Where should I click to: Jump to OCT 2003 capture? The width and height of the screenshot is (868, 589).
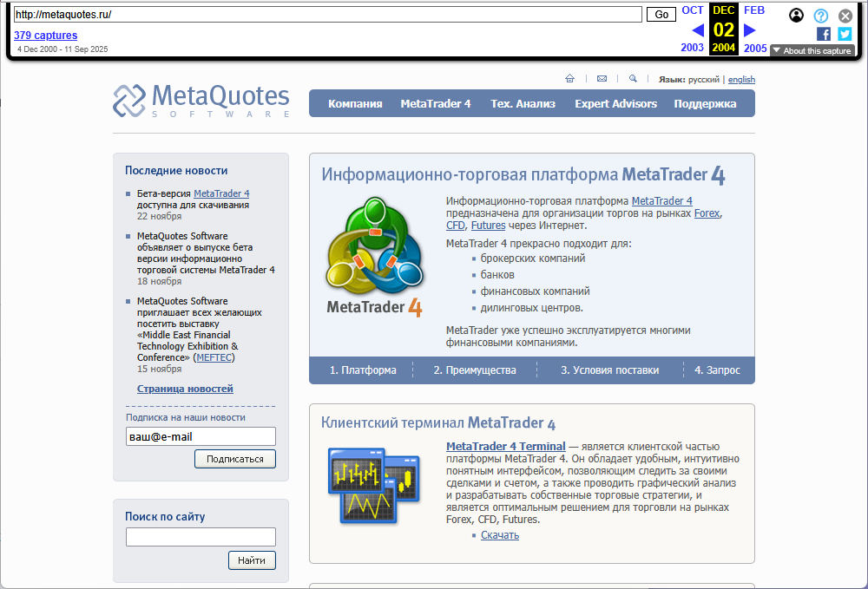(693, 29)
